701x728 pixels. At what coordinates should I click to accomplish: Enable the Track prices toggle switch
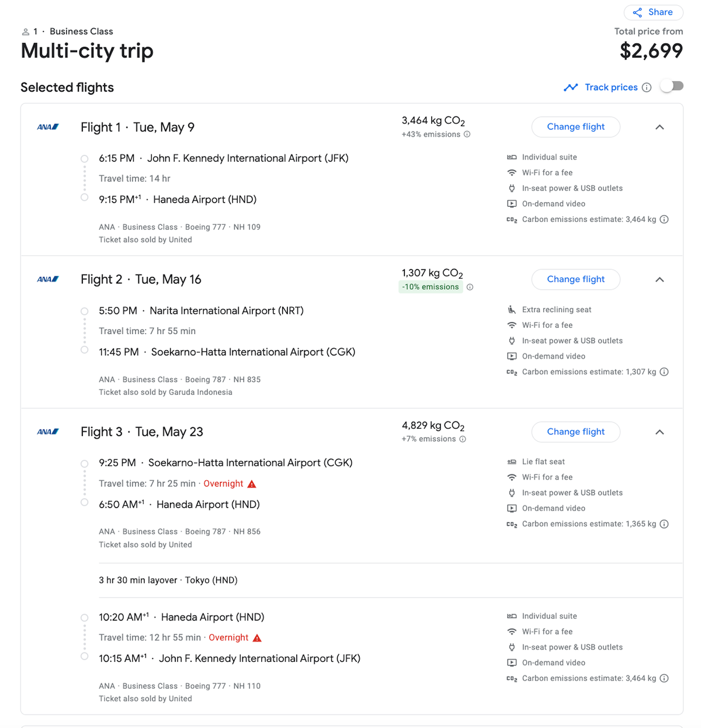(672, 85)
